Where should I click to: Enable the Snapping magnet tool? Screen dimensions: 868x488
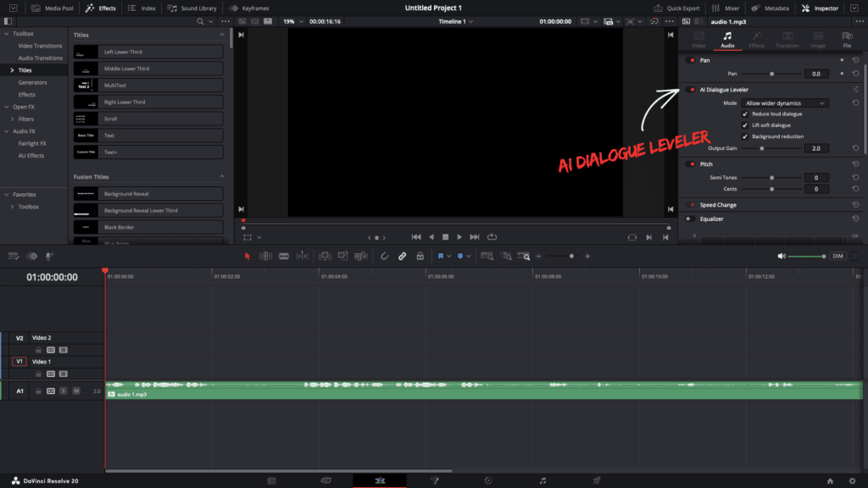pyautogui.click(x=385, y=256)
